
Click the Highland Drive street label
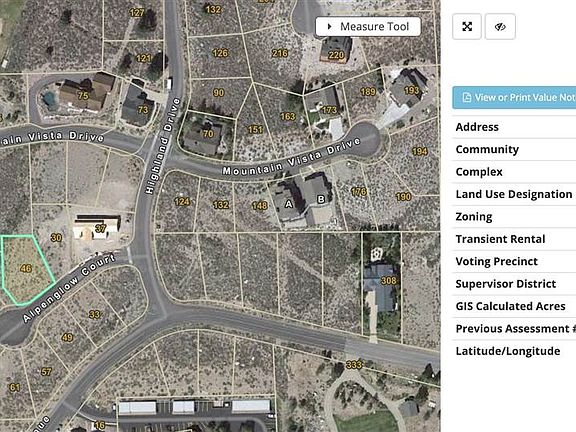click(x=163, y=145)
